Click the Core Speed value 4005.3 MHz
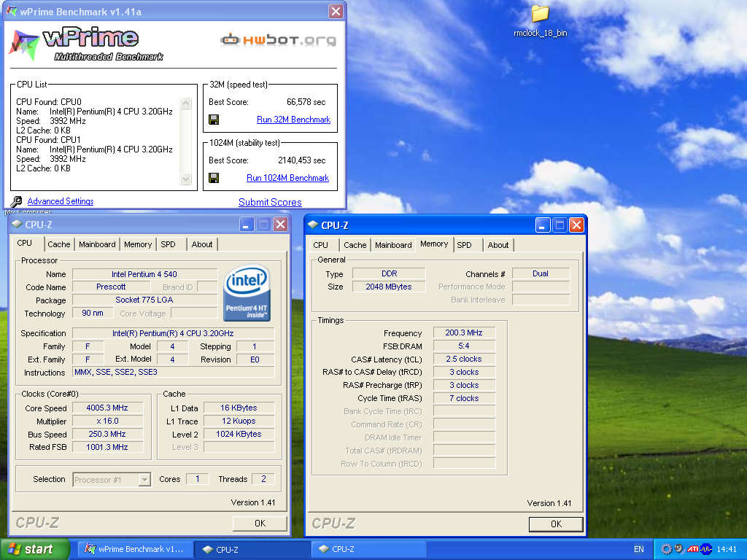The height and width of the screenshot is (560, 747). (x=107, y=408)
